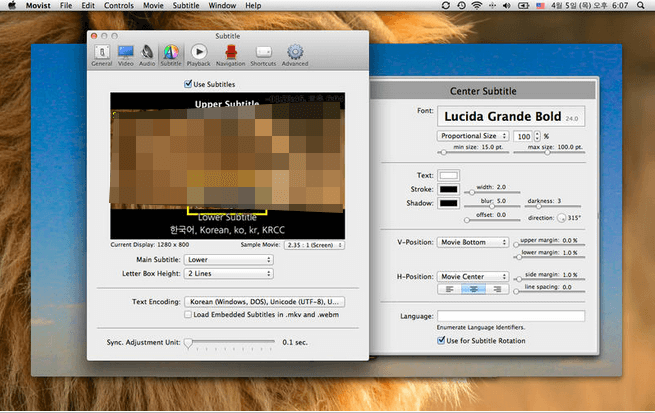Image resolution: width=655 pixels, height=413 pixels.
Task: Click the black Stroke color swatch
Action: (x=450, y=189)
